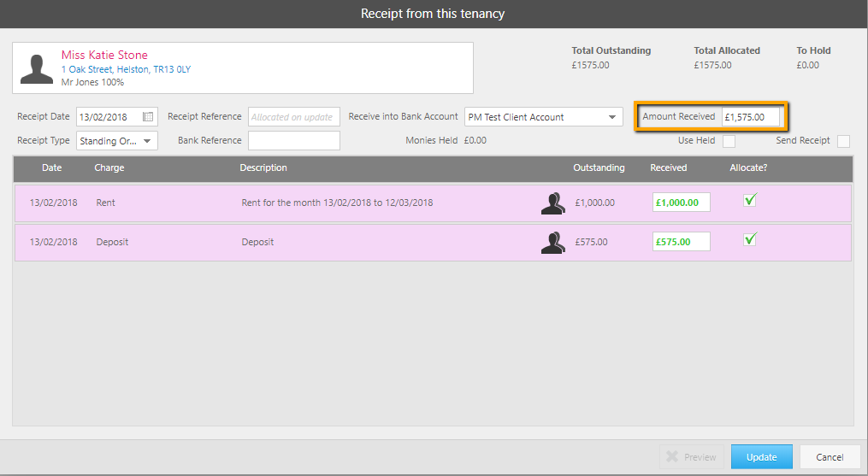Click the Total Allocated £1575.00 value
The image size is (868, 476).
tap(713, 65)
